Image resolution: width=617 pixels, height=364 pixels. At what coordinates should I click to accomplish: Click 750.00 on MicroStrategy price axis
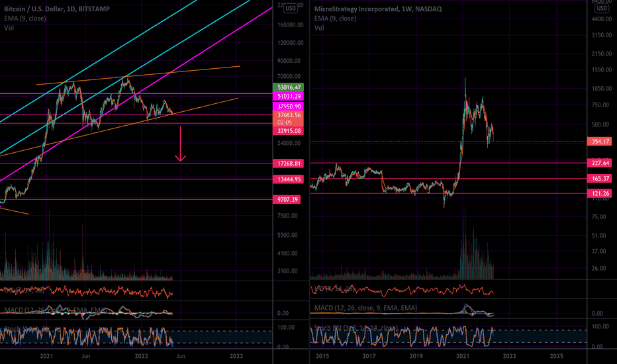point(600,105)
